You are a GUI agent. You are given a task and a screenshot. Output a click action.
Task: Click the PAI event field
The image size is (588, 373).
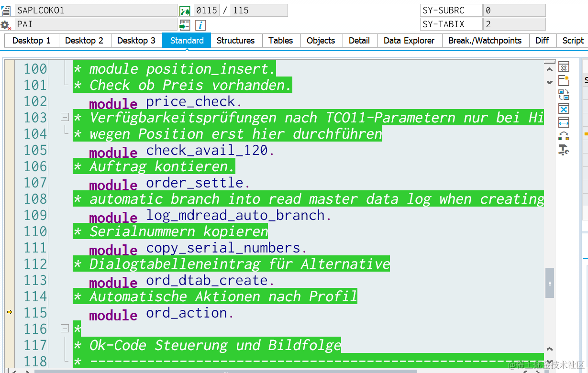coord(96,24)
